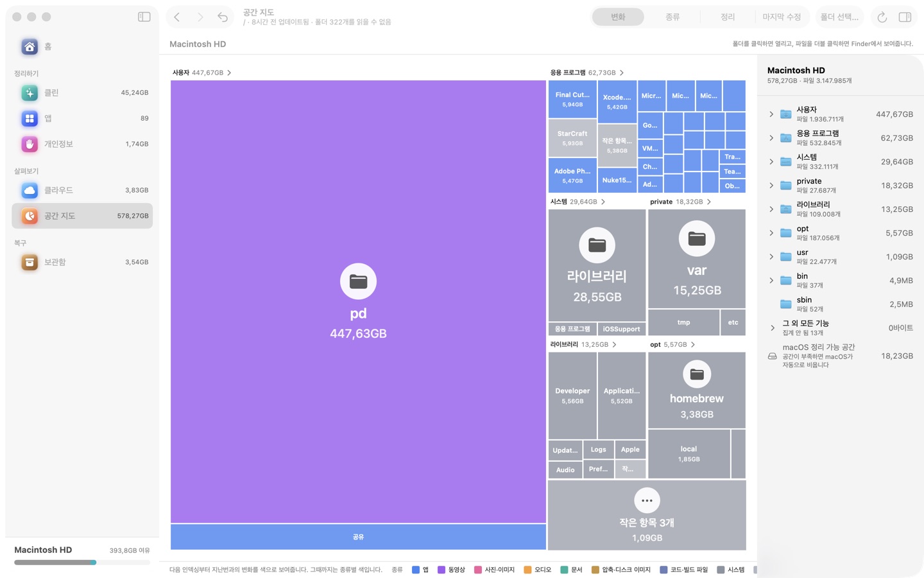Open the 보관함 archive box icon
The height and width of the screenshot is (578, 924).
coord(30,262)
